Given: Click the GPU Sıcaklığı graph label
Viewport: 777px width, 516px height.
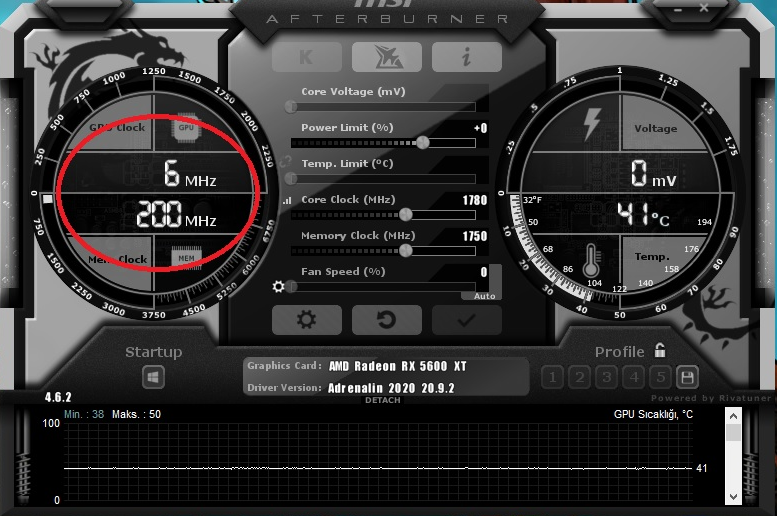Looking at the screenshot, I should (x=653, y=414).
